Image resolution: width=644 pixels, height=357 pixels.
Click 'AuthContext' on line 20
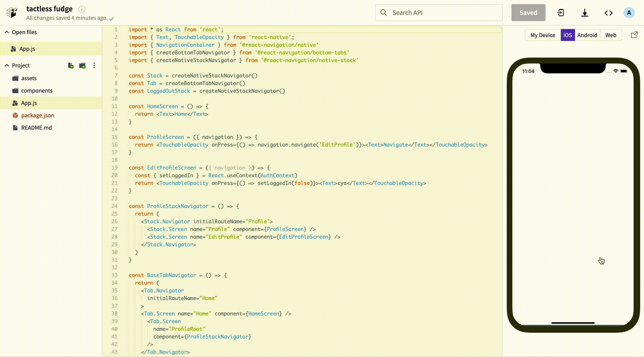(277, 175)
